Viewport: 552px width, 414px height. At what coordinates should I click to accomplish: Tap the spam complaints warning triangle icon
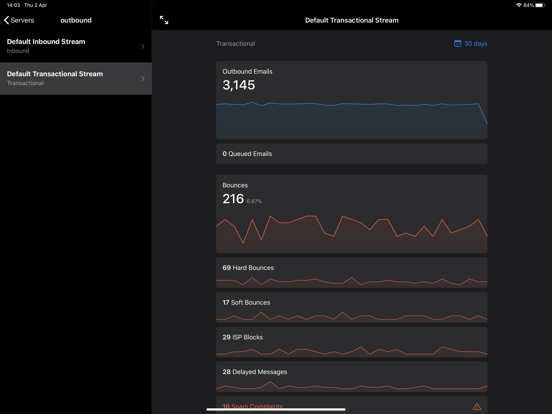coord(477,407)
